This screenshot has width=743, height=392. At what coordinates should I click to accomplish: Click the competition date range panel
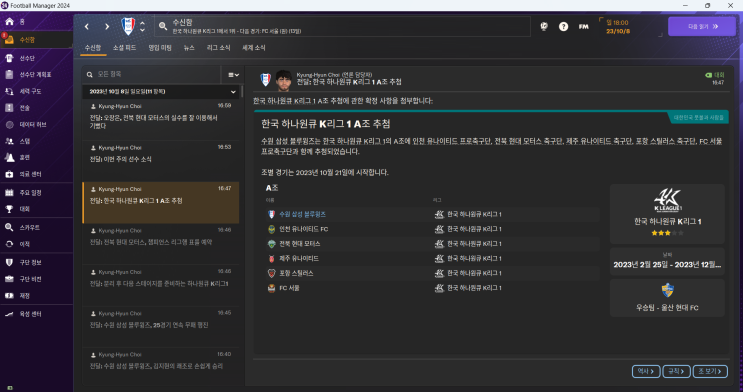coord(667,261)
